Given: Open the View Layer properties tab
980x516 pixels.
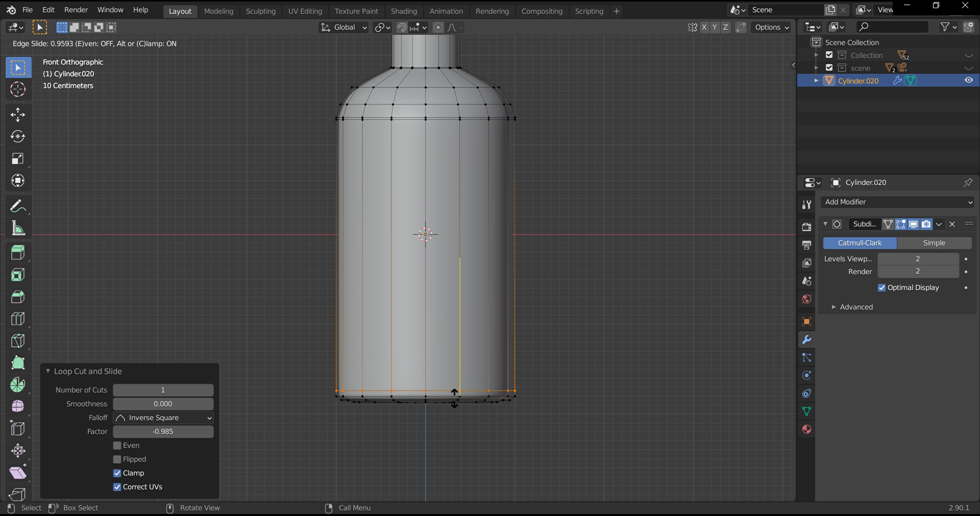Looking at the screenshot, I should (806, 263).
